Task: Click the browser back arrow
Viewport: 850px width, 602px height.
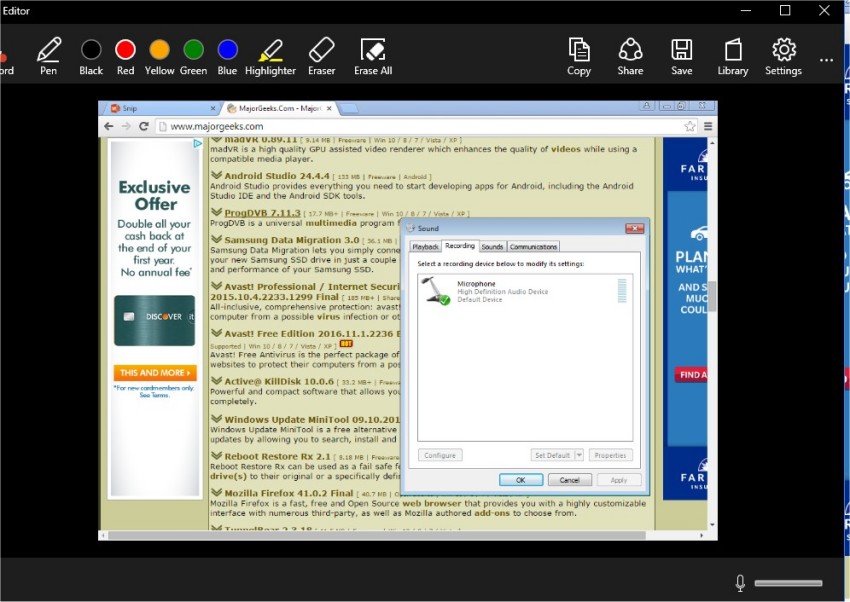Action: click(109, 126)
